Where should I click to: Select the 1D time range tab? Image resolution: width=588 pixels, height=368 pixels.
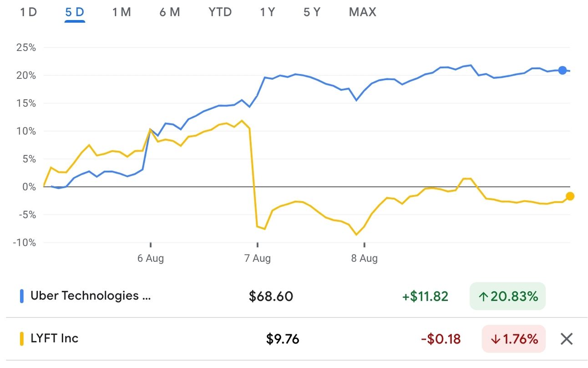pyautogui.click(x=28, y=12)
